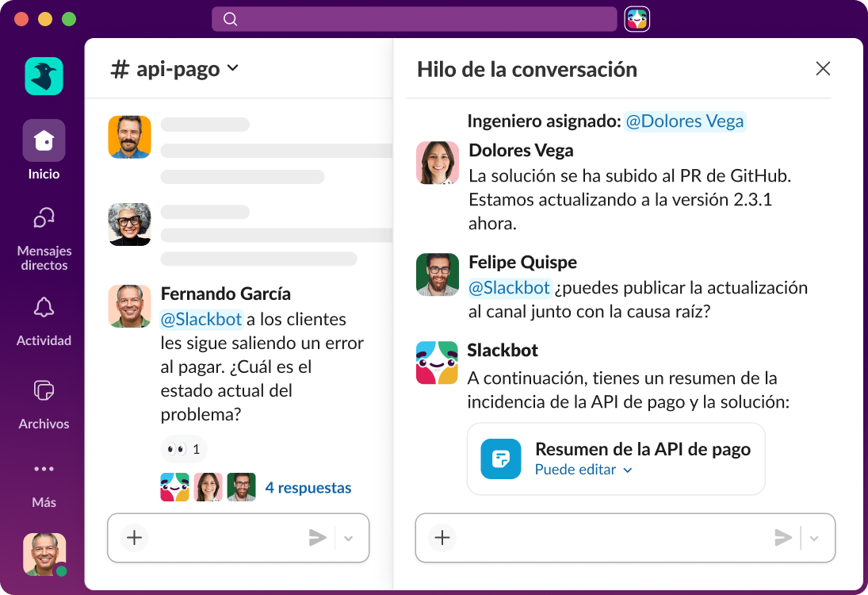Image resolution: width=868 pixels, height=595 pixels.
Task: Close the Hilo de la conversación panel
Action: pyautogui.click(x=823, y=69)
